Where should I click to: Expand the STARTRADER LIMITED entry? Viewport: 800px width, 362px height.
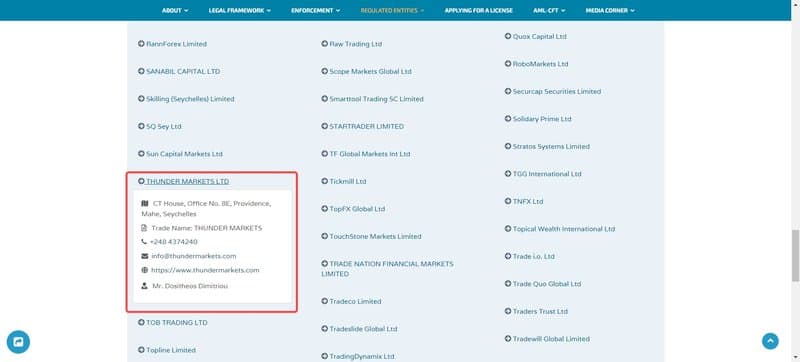362,126
